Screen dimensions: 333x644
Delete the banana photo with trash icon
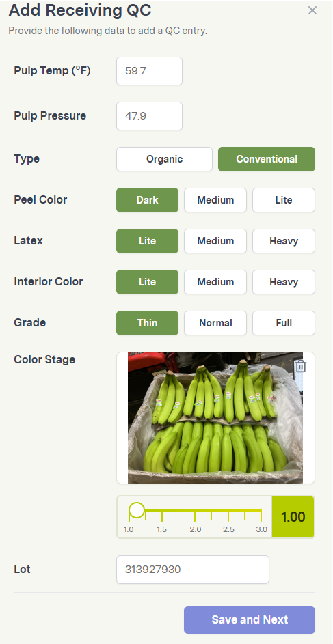coord(301,365)
